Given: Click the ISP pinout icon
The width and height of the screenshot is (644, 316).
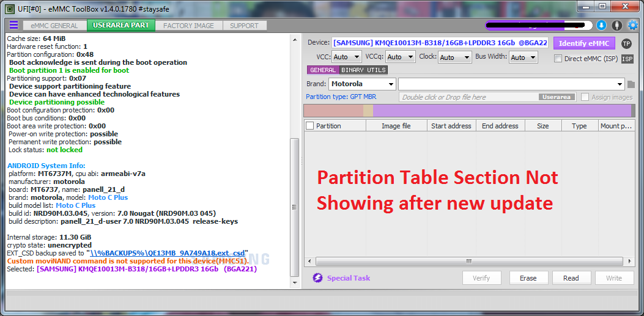Looking at the screenshot, I should 627,59.
